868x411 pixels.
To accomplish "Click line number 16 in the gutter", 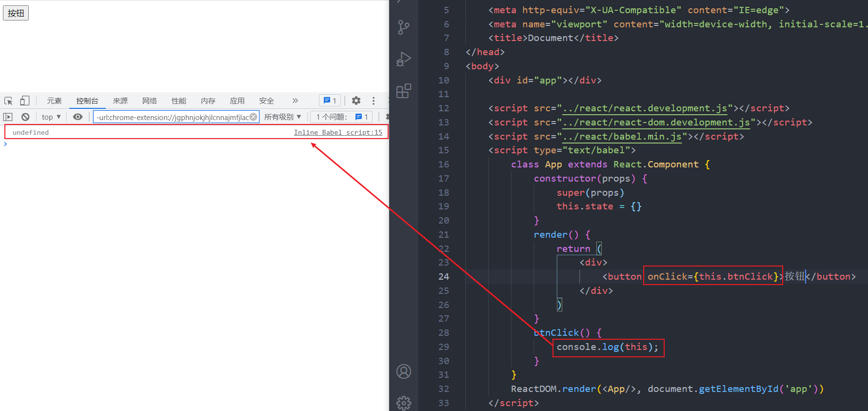I will (x=444, y=164).
